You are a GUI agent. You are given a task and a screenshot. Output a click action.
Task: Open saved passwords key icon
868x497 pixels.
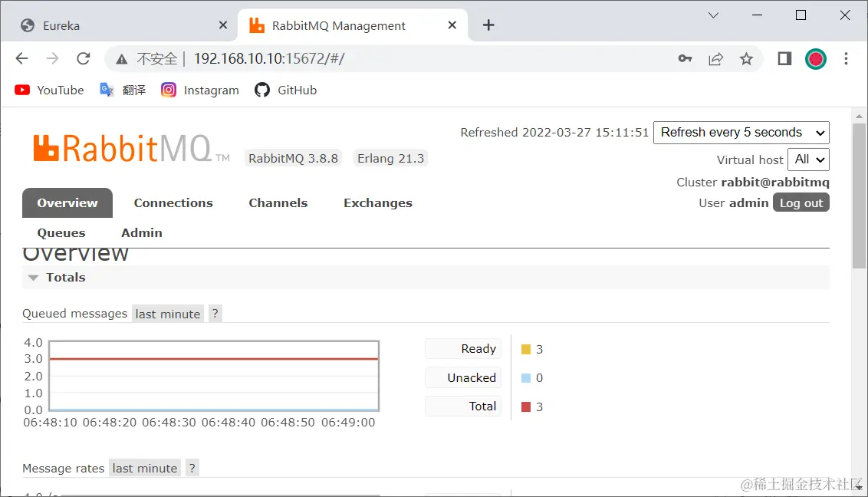(x=685, y=58)
